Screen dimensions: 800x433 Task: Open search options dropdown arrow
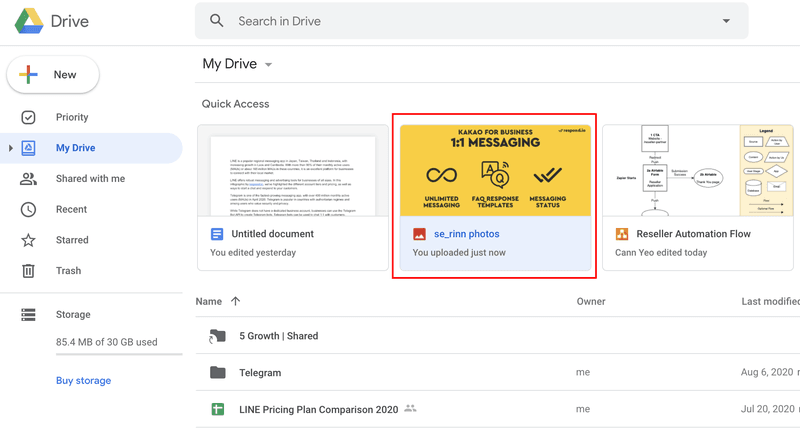(726, 21)
